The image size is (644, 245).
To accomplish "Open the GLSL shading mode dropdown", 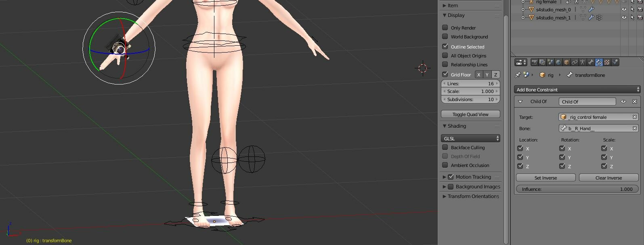I will coord(470,138).
